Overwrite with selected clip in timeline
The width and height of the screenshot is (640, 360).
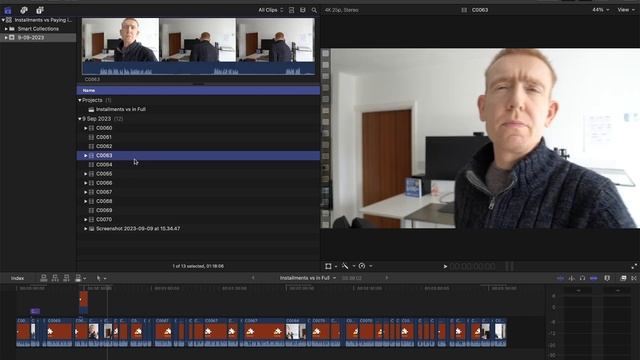click(x=78, y=278)
